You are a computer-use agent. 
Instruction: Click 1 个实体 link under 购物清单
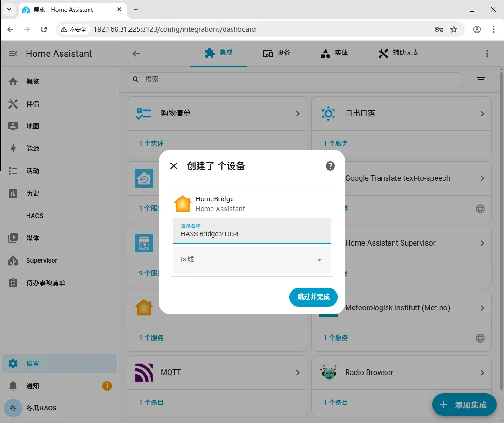coord(151,143)
